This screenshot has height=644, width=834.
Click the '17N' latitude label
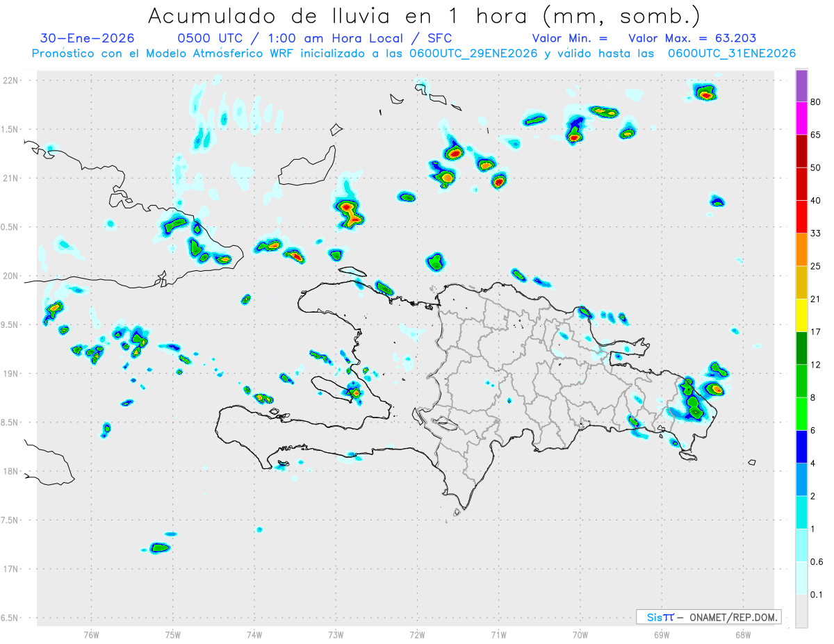coord(11,569)
